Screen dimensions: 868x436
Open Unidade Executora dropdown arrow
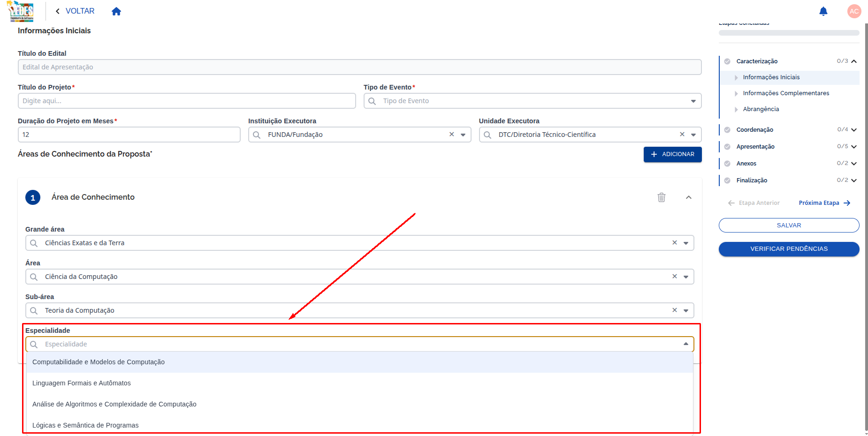pos(693,135)
